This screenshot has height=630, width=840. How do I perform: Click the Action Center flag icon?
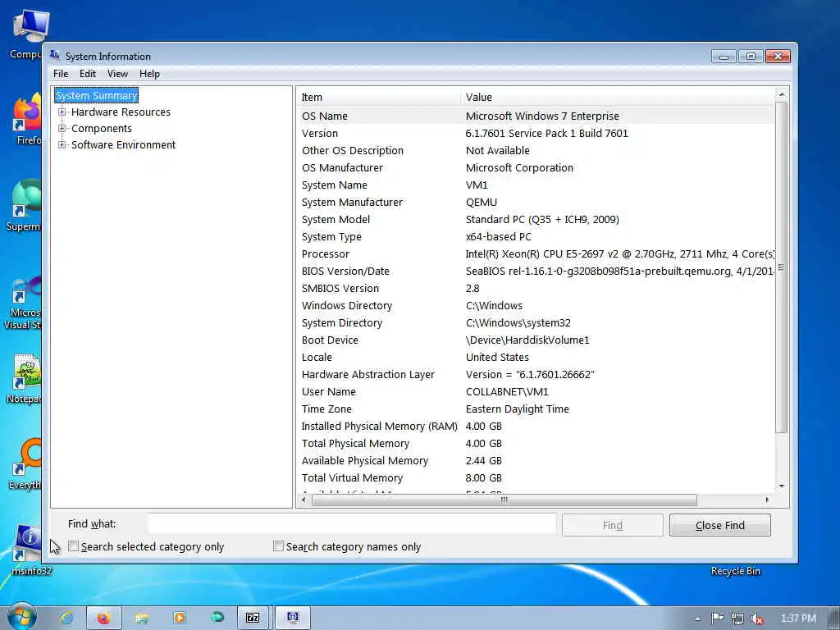(x=717, y=619)
